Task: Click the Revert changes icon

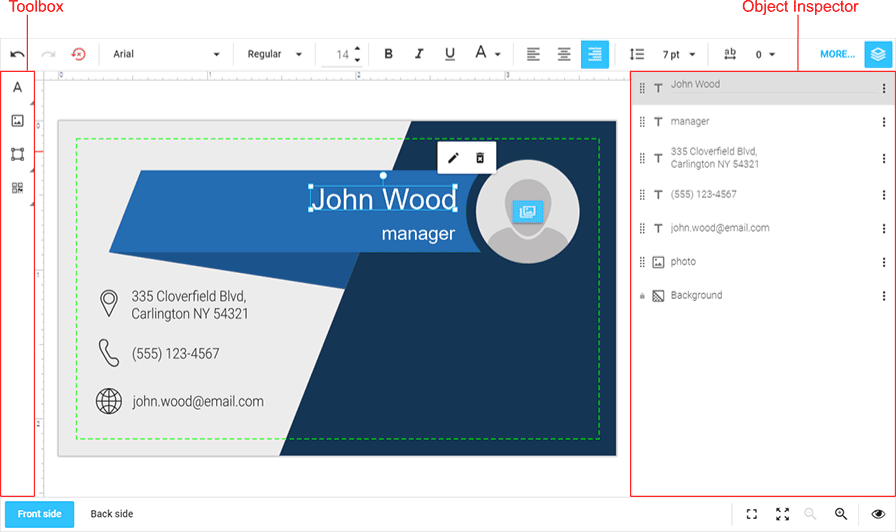Action: [78, 54]
